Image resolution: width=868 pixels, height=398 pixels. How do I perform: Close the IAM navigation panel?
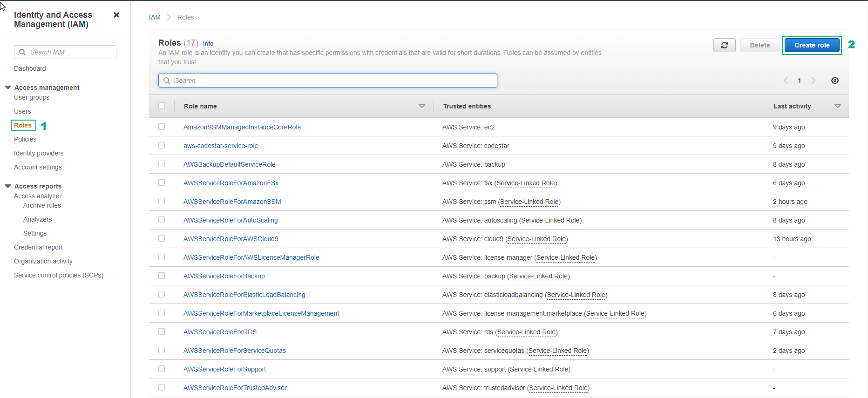[x=116, y=15]
